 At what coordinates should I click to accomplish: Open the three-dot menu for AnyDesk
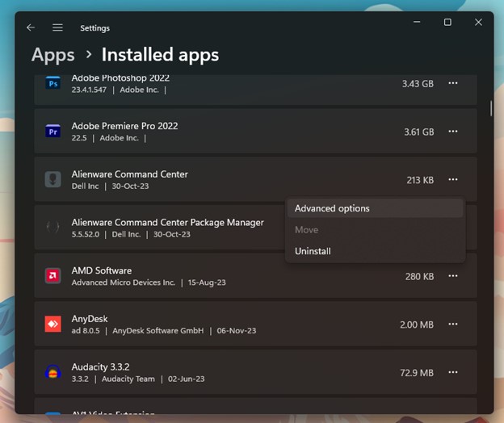tap(453, 325)
